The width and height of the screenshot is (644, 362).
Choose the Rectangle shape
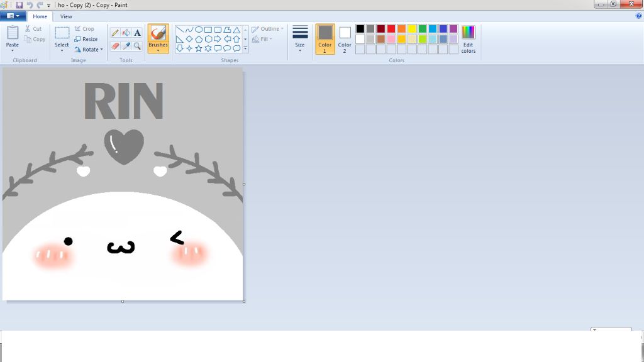click(x=208, y=30)
